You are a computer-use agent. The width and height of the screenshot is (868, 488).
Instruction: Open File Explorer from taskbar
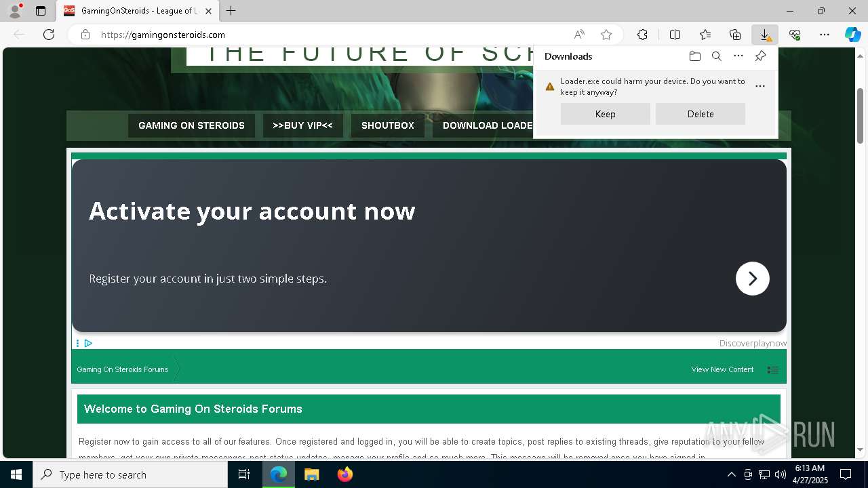click(312, 474)
